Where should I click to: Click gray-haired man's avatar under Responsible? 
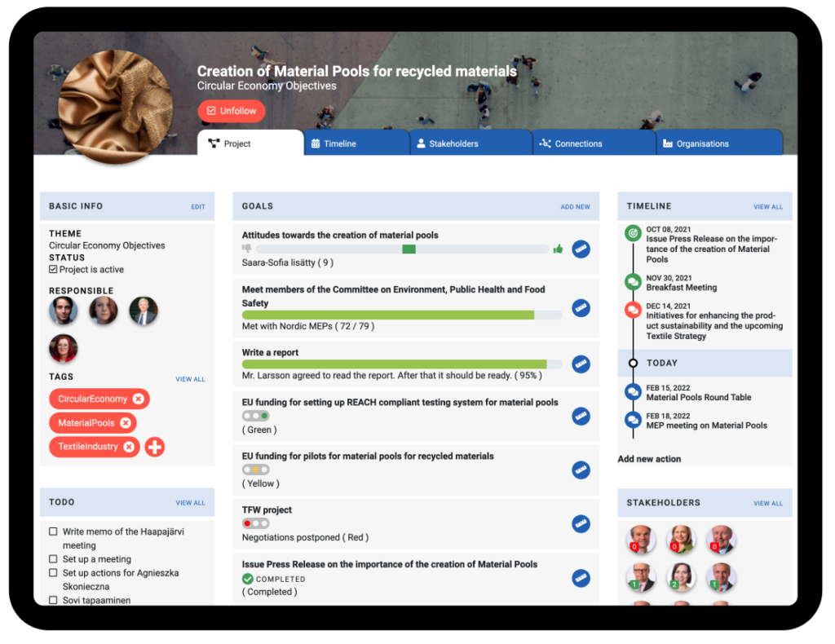click(144, 311)
